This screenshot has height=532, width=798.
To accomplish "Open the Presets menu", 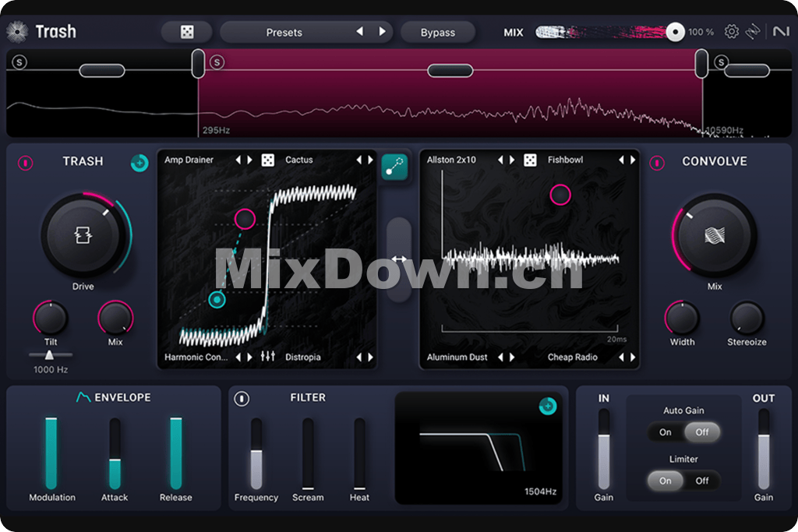I will point(284,32).
